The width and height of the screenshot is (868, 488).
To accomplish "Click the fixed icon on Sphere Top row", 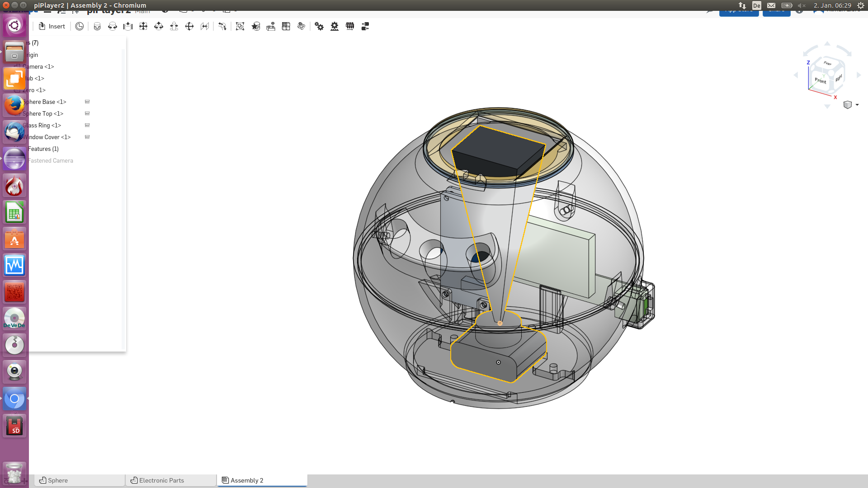I will coord(87,113).
